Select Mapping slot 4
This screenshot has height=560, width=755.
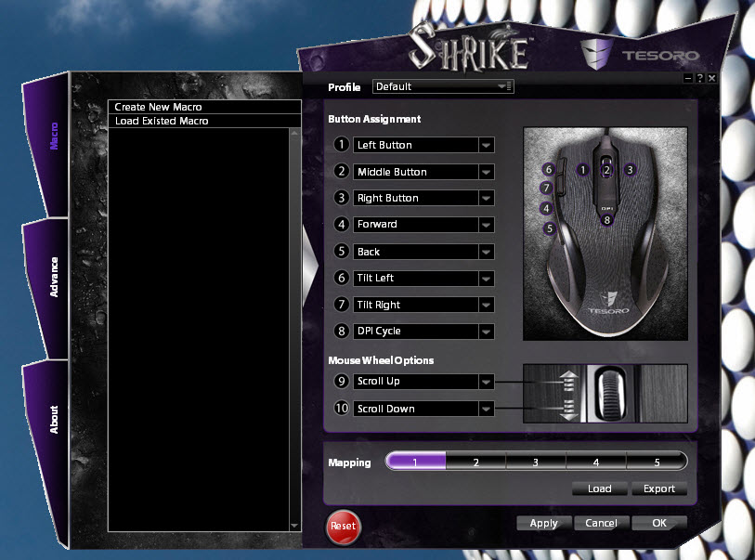[x=596, y=462]
